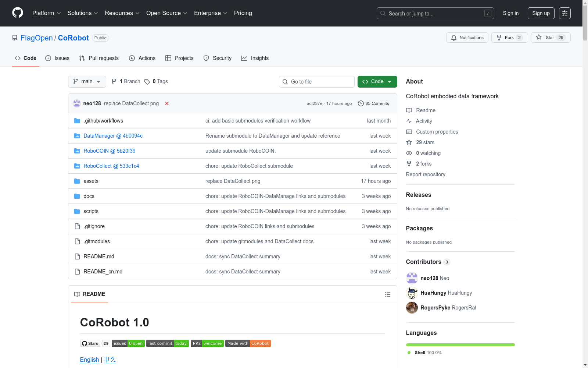The height and width of the screenshot is (368, 588).
Task: Click the Activity pulse icon in About
Action: point(409,121)
